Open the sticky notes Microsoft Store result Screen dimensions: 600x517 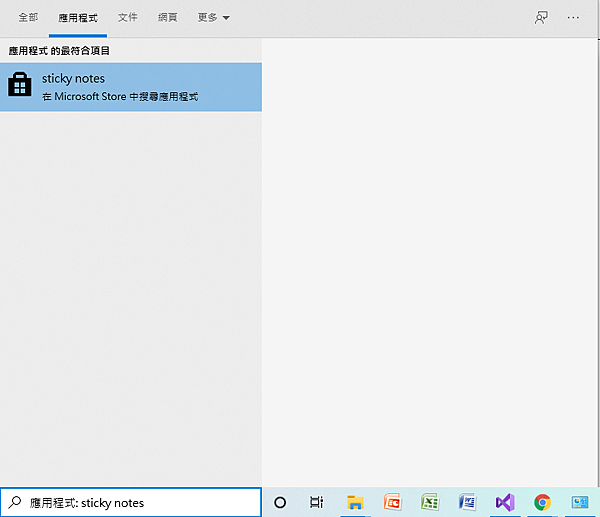[131, 87]
